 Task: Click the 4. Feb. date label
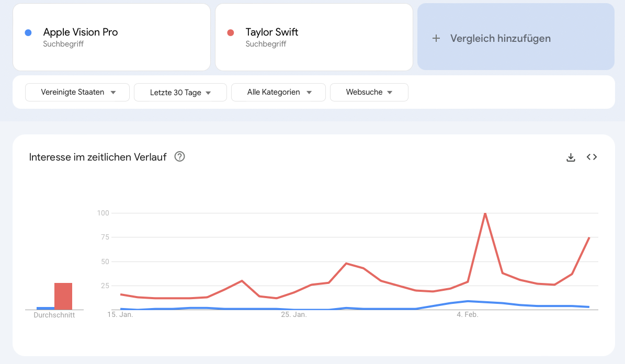pos(468,315)
